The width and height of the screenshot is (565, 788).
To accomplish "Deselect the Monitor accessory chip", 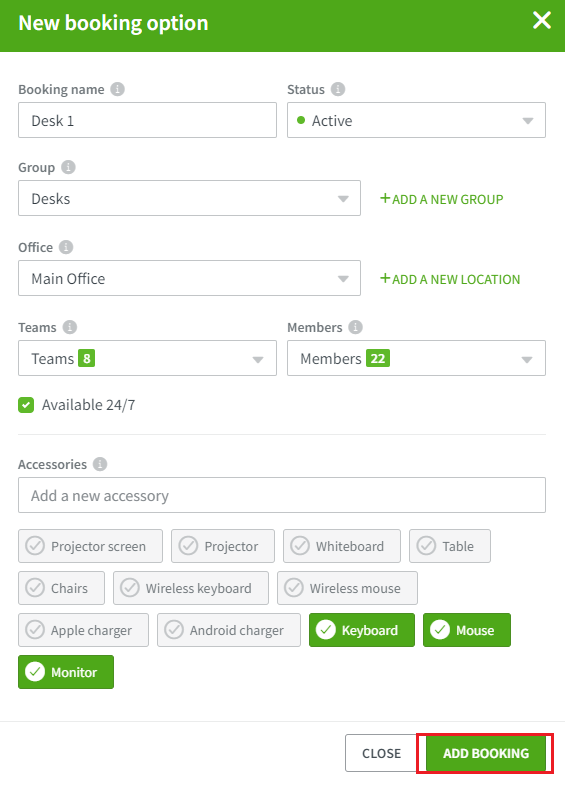I will pos(66,672).
